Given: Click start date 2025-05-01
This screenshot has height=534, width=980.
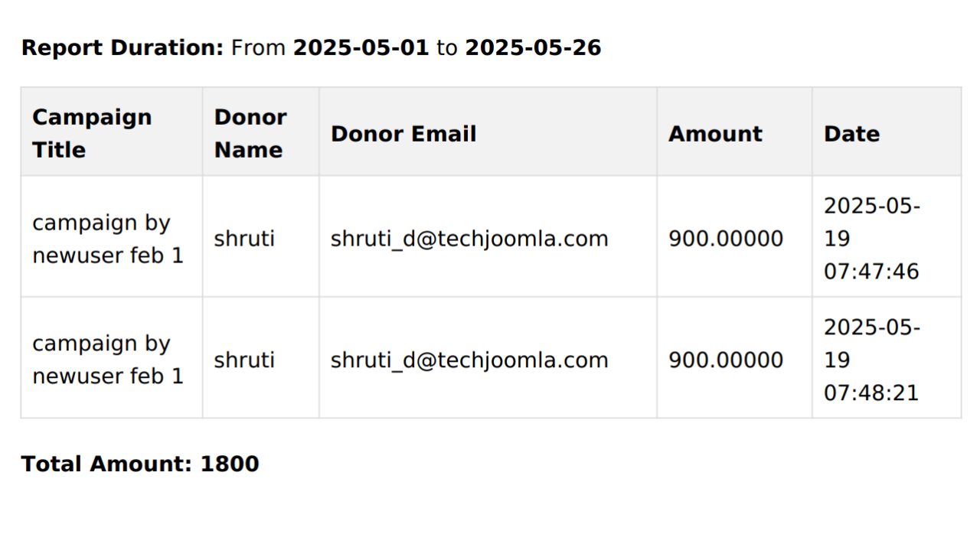Looking at the screenshot, I should (361, 48).
